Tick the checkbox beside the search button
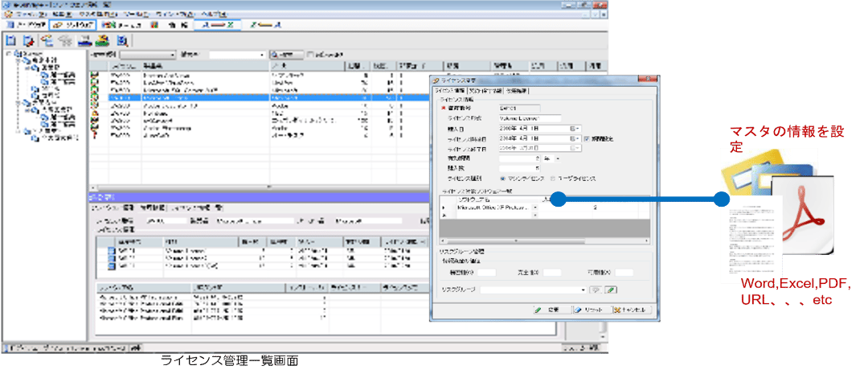The width and height of the screenshot is (868, 374). point(310,55)
